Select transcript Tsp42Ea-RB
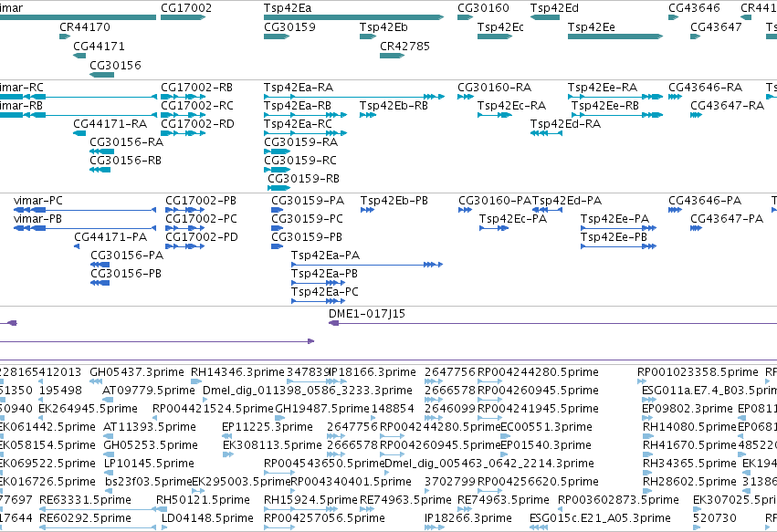The height and width of the screenshot is (532, 777). 298,106
